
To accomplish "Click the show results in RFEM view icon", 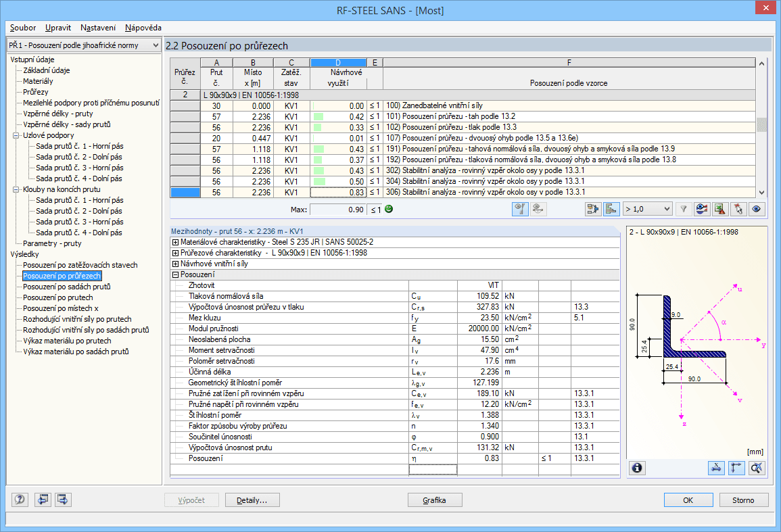I will pyautogui.click(x=702, y=209).
